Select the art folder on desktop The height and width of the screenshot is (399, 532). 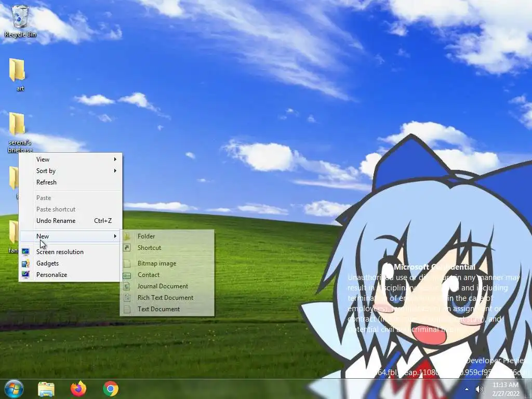click(17, 74)
